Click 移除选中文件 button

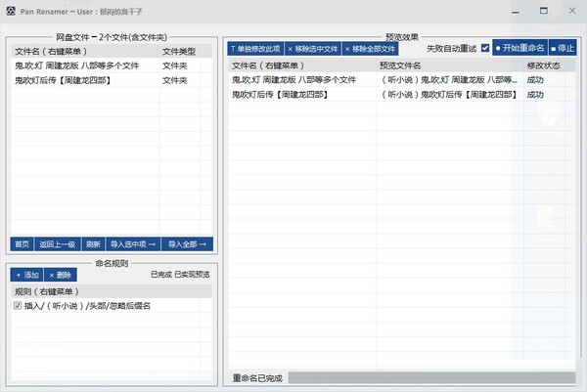coord(313,49)
